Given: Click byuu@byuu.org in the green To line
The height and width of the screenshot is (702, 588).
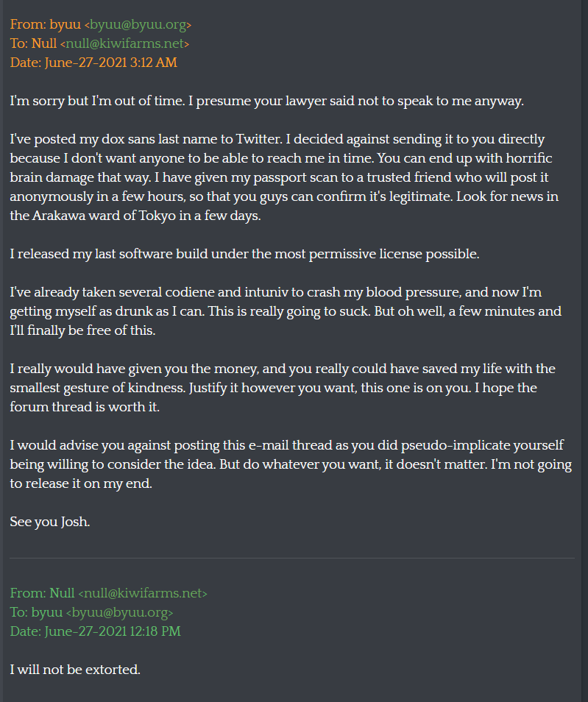Looking at the screenshot, I should tap(119, 612).
